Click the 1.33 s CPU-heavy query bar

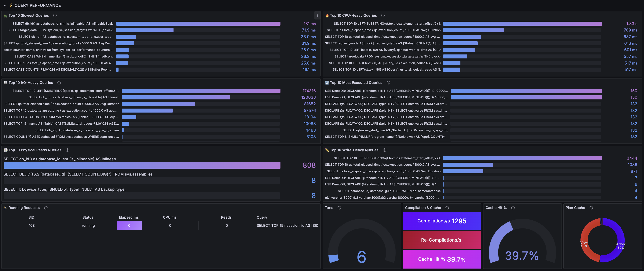tap(522, 24)
